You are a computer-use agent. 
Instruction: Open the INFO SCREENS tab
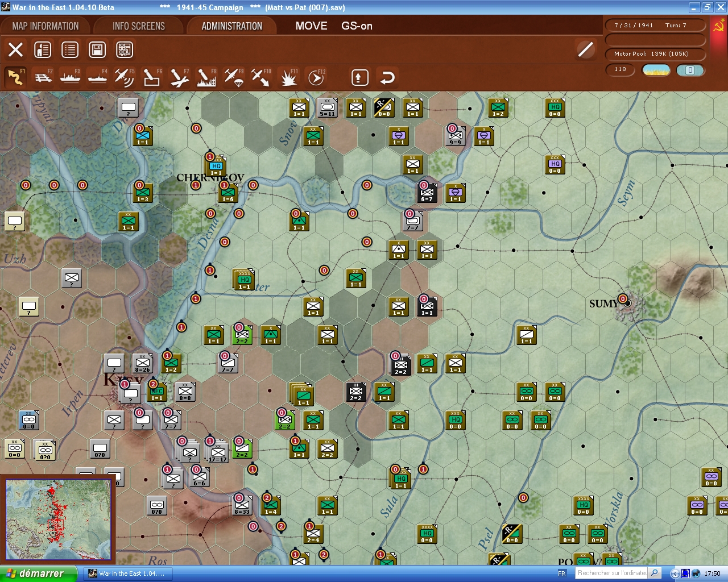138,26
